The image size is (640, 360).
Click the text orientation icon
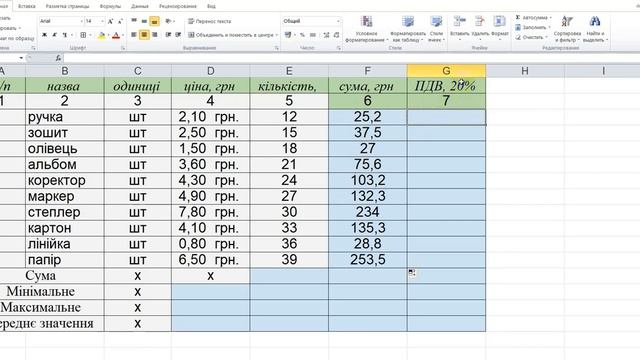[x=169, y=21]
